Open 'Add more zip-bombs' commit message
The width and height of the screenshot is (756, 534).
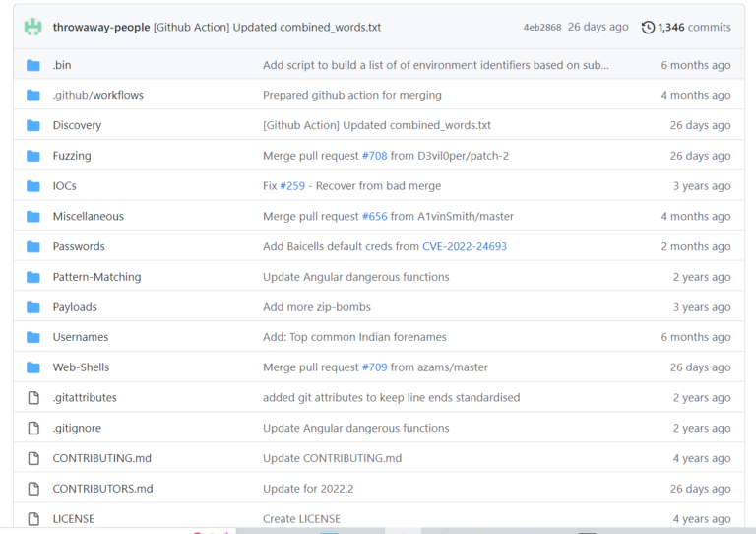coord(317,306)
